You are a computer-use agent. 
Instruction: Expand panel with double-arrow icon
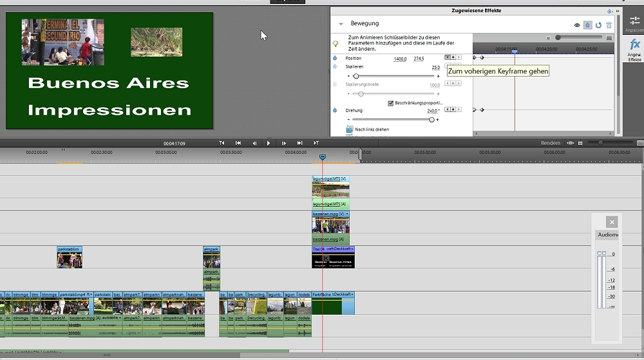618,11
